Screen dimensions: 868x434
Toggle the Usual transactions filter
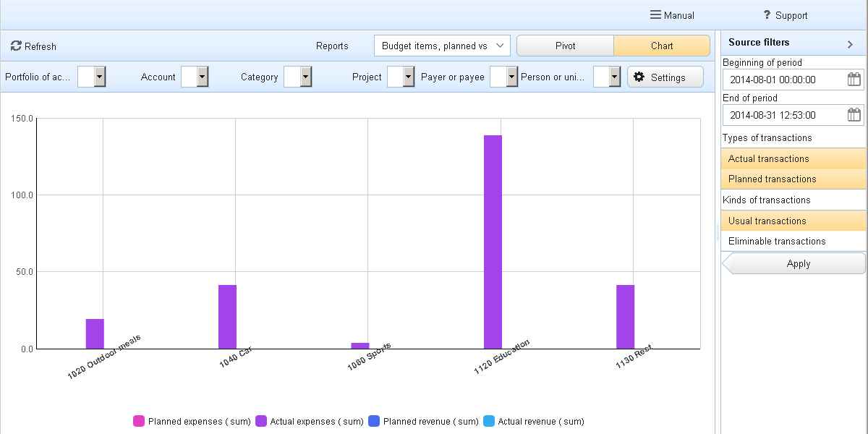793,221
